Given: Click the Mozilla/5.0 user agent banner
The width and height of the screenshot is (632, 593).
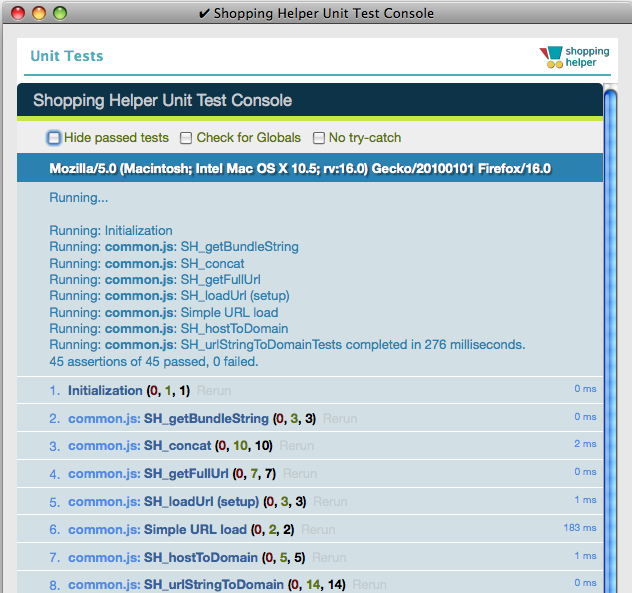Looking at the screenshot, I should pyautogui.click(x=310, y=168).
